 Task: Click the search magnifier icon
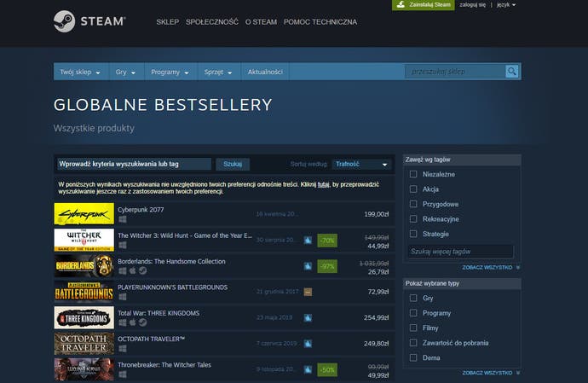click(511, 72)
